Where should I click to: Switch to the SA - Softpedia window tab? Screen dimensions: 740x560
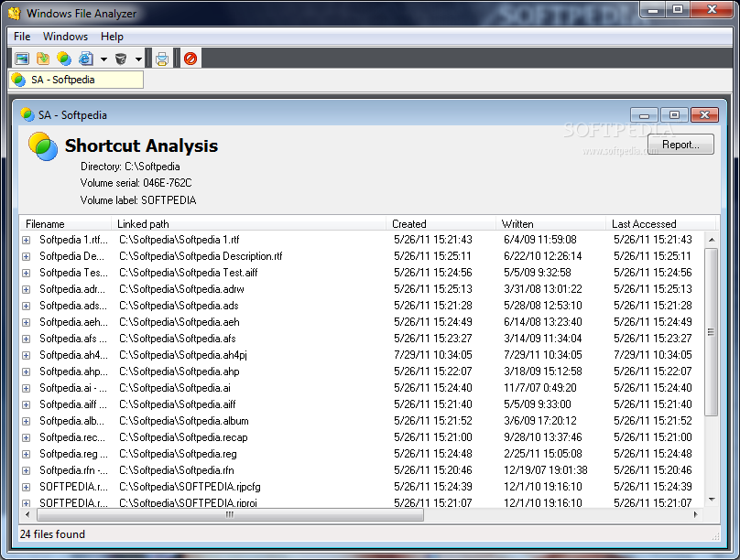pyautogui.click(x=76, y=80)
